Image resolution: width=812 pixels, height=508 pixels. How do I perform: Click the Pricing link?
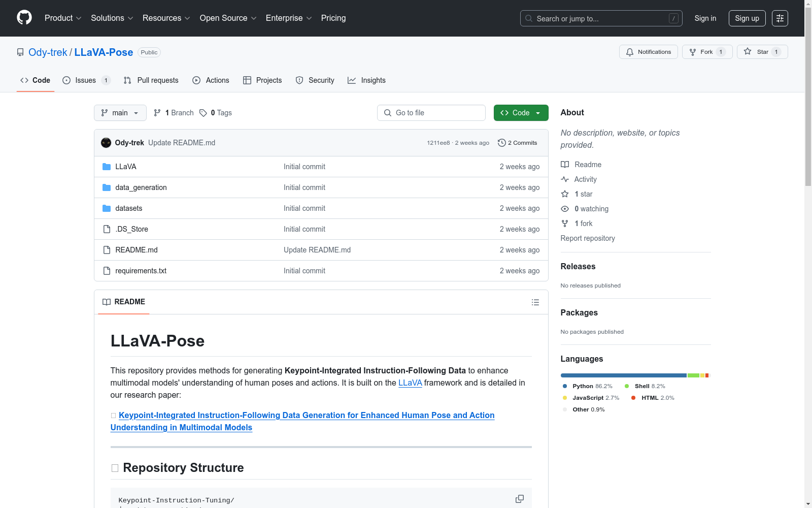tap(333, 18)
